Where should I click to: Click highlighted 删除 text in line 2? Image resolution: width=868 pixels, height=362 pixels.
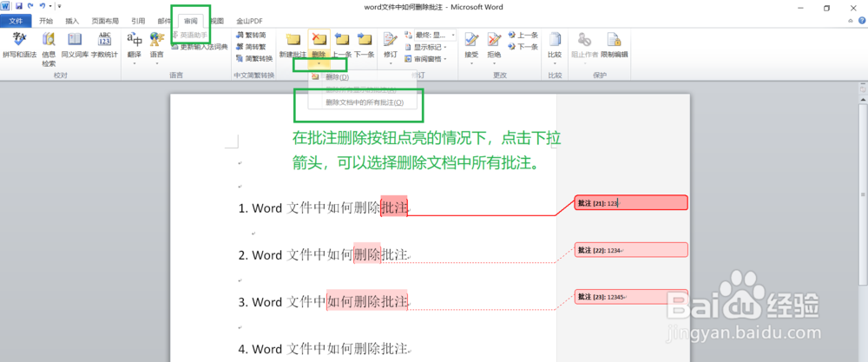coord(367,255)
